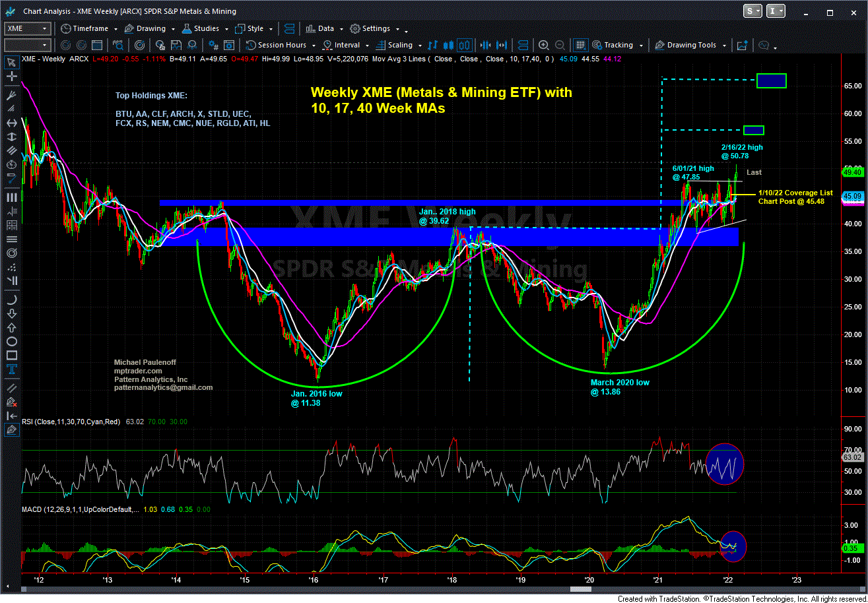Expand the Style dropdown arrow
This screenshot has width=868, height=603.
point(271,29)
